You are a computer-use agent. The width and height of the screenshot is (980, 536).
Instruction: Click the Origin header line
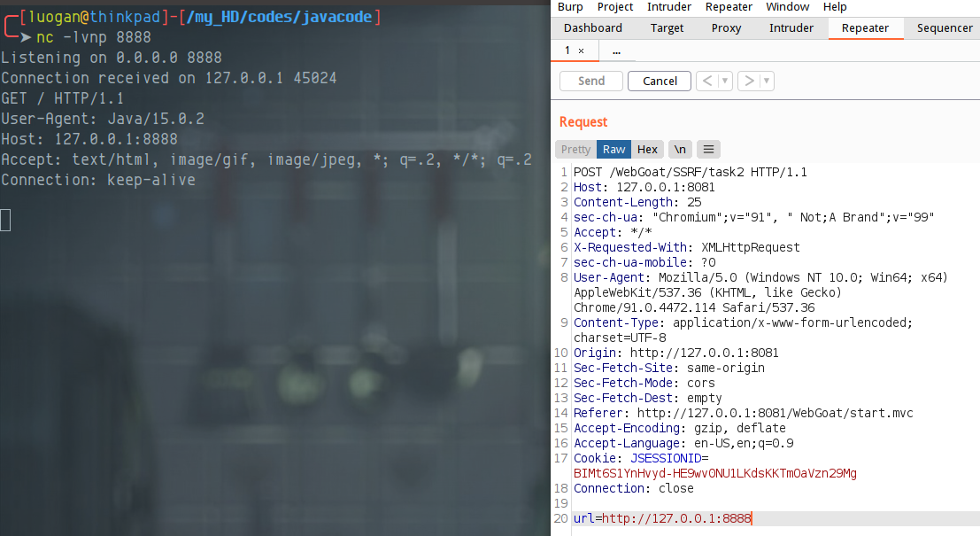(676, 353)
